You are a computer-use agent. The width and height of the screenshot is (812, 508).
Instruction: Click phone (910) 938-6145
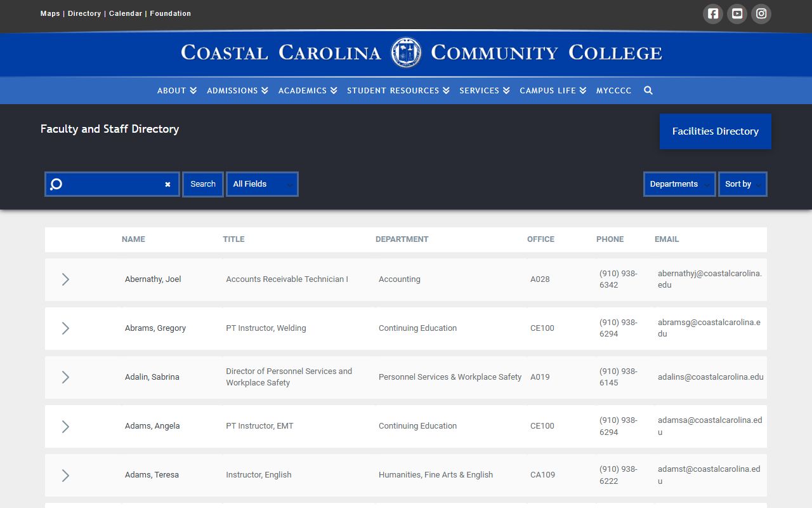619,377
